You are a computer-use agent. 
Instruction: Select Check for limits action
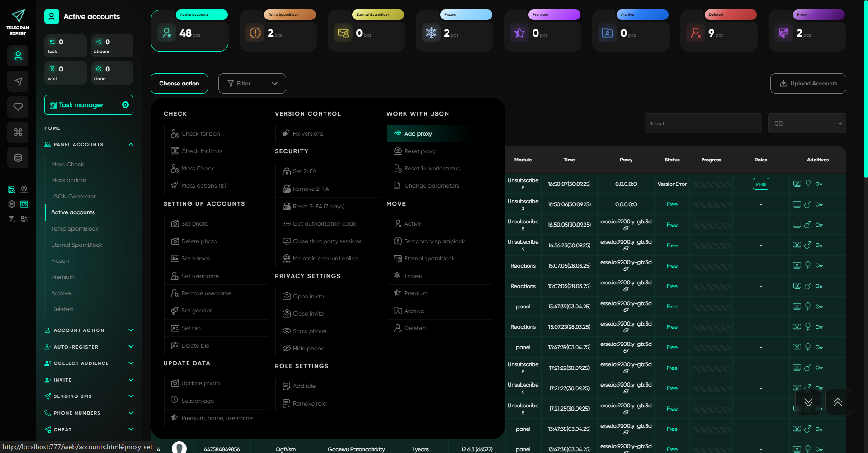coord(216,151)
